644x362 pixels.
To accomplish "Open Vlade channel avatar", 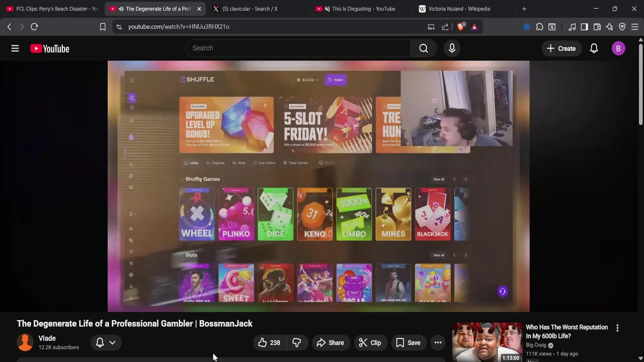I will click(25, 342).
